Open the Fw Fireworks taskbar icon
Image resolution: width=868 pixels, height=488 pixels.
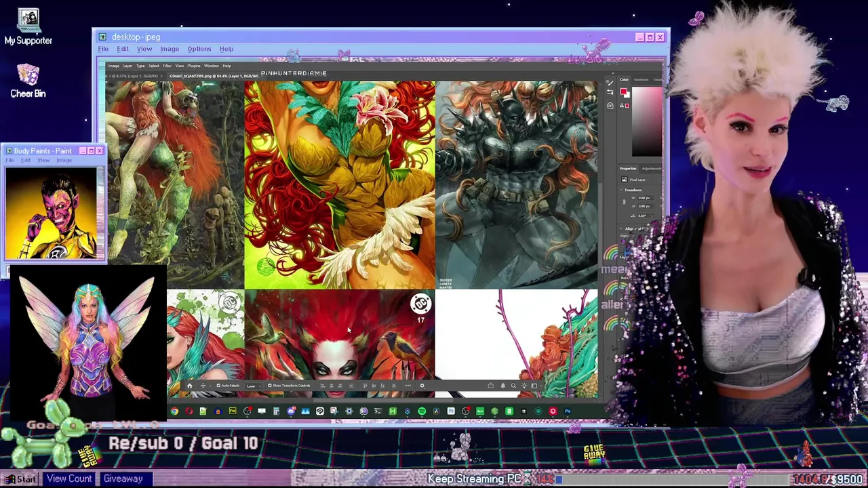pyautogui.click(x=233, y=411)
